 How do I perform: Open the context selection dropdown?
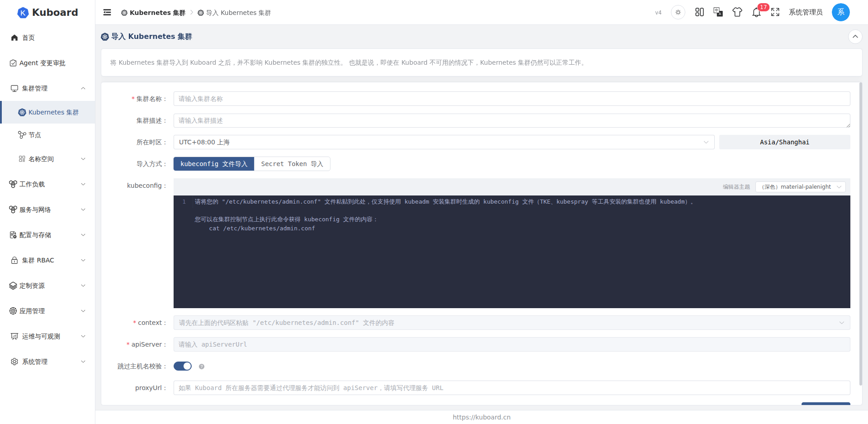coord(512,323)
